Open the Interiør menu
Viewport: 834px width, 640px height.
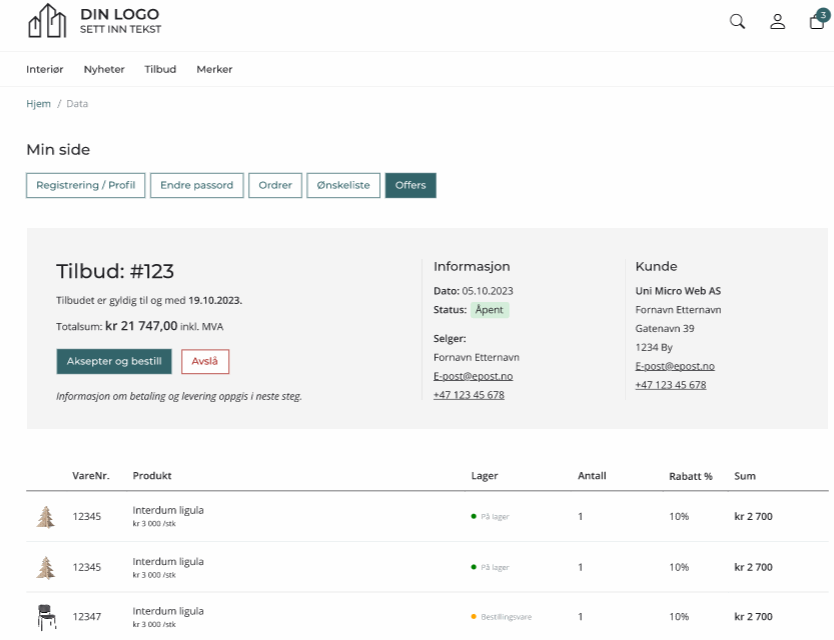pos(45,69)
